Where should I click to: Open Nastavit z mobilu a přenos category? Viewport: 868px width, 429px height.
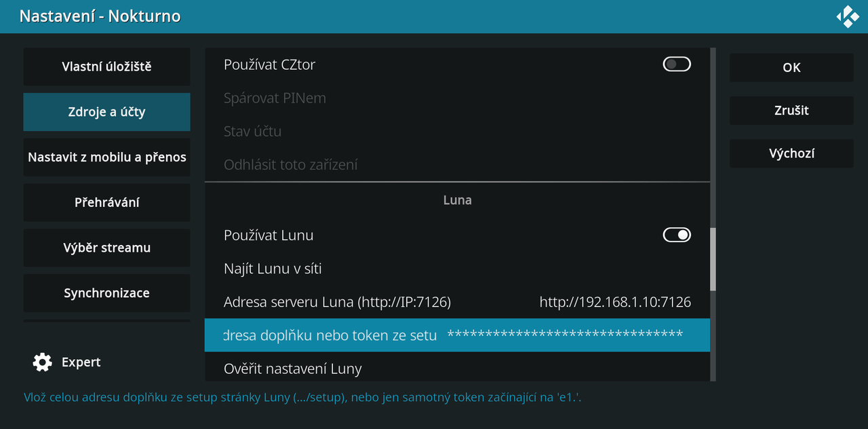click(x=106, y=157)
